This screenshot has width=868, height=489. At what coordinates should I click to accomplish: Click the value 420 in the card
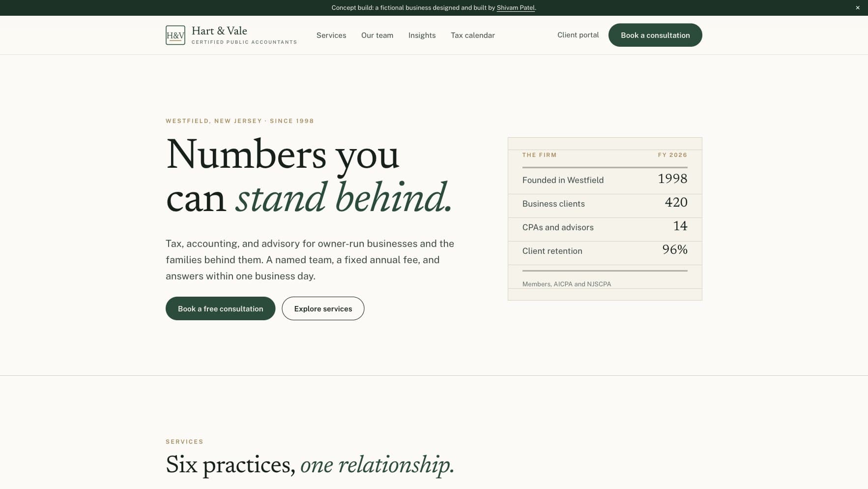tap(676, 202)
